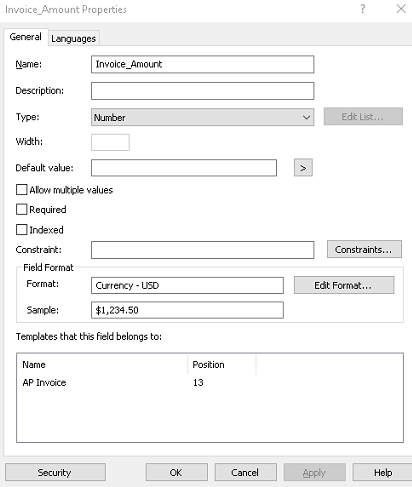The height and width of the screenshot is (487, 412).
Task: Click the arrow button beside Default value
Action: pos(303,168)
